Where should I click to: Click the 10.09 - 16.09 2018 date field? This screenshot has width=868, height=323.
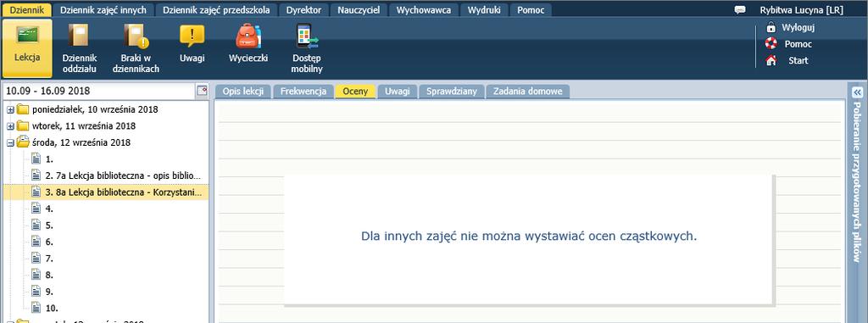point(100,91)
